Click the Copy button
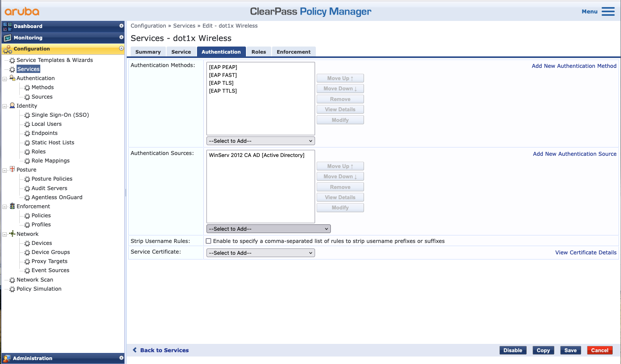The width and height of the screenshot is (621, 364). [543, 350]
